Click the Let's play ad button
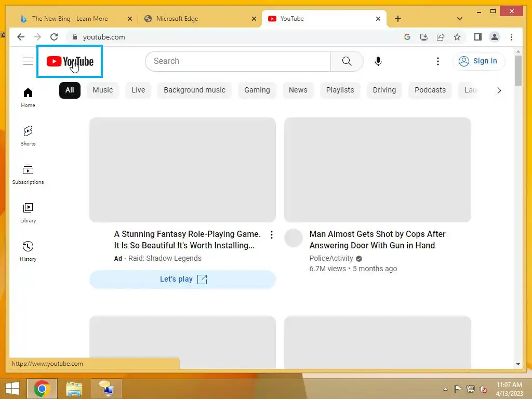 click(x=182, y=279)
